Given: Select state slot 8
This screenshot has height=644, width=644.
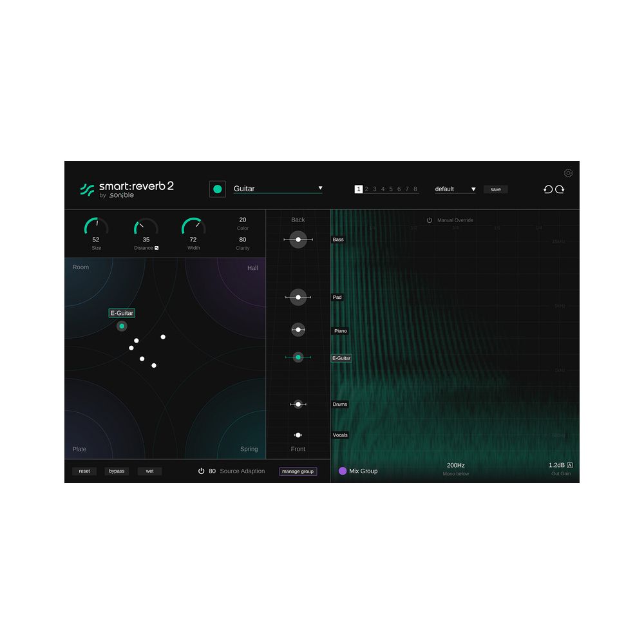Looking at the screenshot, I should [x=415, y=189].
